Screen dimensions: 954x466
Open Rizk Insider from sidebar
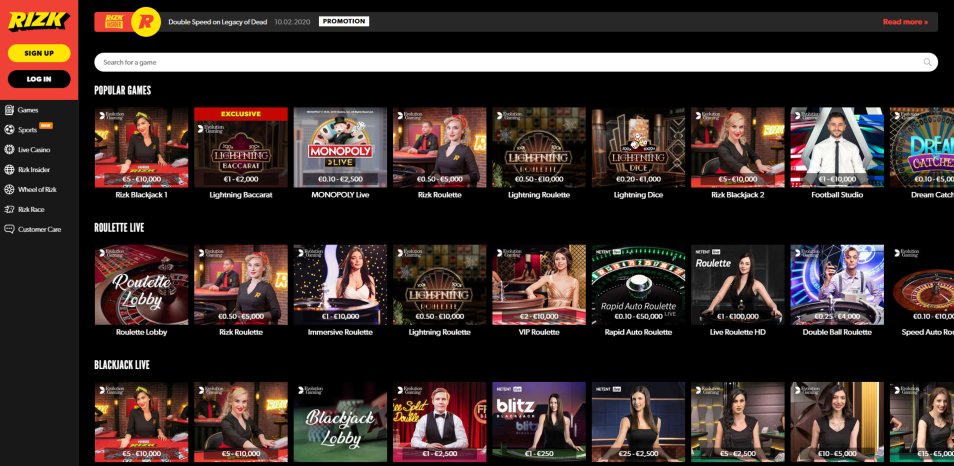pyautogui.click(x=34, y=170)
